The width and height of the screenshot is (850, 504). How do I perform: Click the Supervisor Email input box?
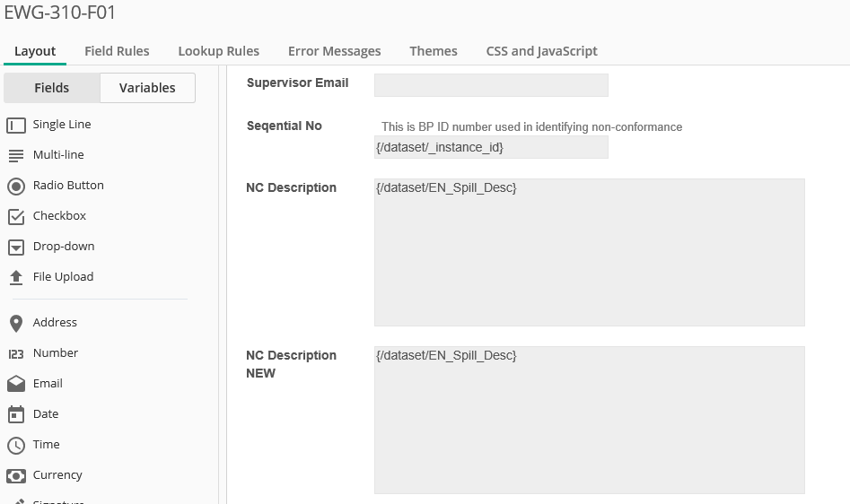pyautogui.click(x=491, y=85)
